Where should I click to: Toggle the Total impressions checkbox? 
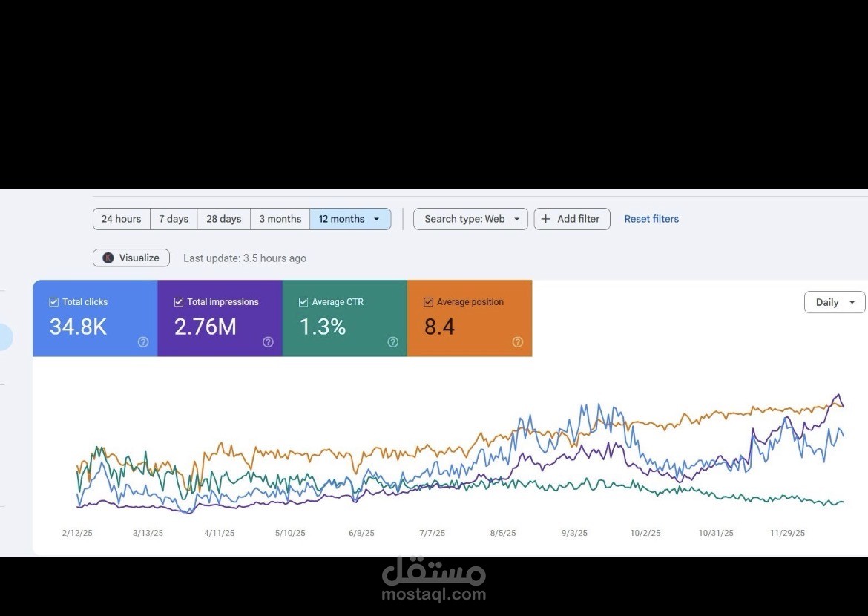[179, 302]
